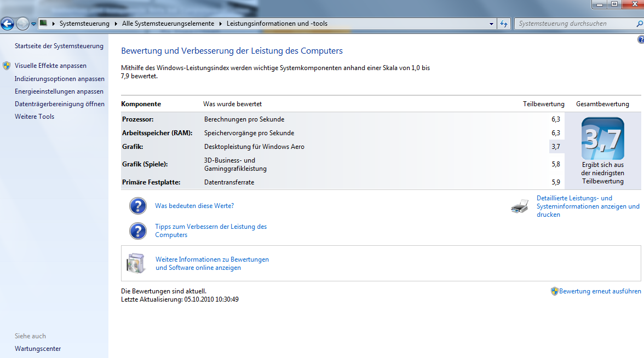Screen dimensions: 644x358
Task: Open Detaillierte Leistungs- und Systeminformationen link
Action: pos(588,206)
